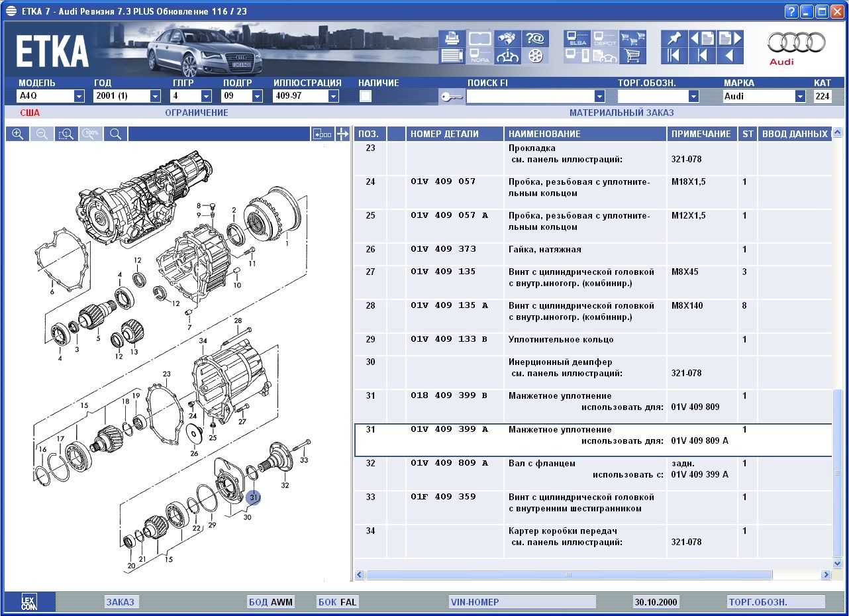Toggle the НАЛИЧИЕ checkbox
The image size is (849, 616).
click(366, 96)
